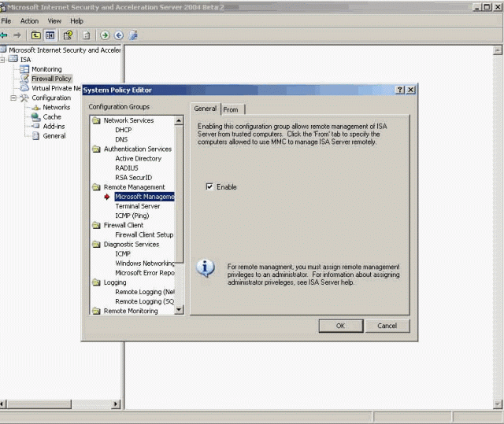This screenshot has width=504, height=424.
Task: Collapse the ISA server node
Action: pyautogui.click(x=3, y=60)
